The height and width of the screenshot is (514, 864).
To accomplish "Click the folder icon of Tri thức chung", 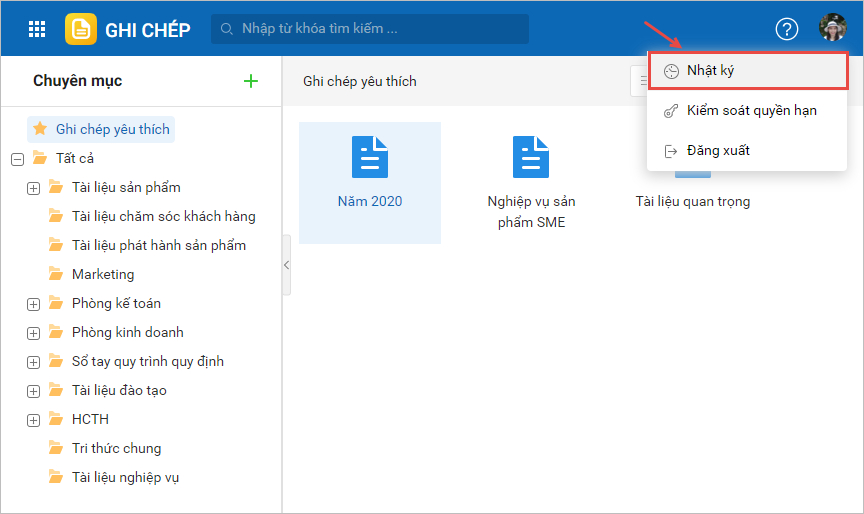I will pyautogui.click(x=56, y=448).
